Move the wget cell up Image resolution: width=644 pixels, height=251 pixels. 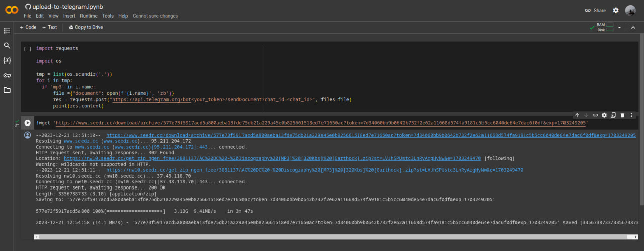pos(577,115)
